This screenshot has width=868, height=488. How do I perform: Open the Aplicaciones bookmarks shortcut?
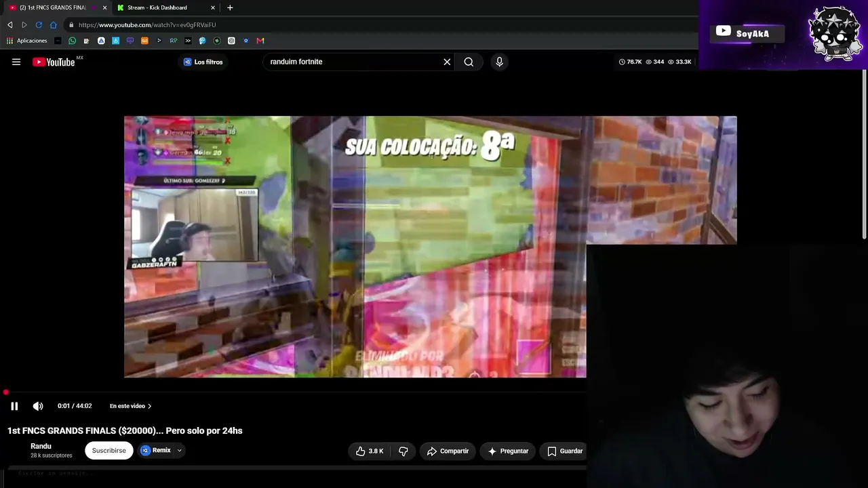26,41
